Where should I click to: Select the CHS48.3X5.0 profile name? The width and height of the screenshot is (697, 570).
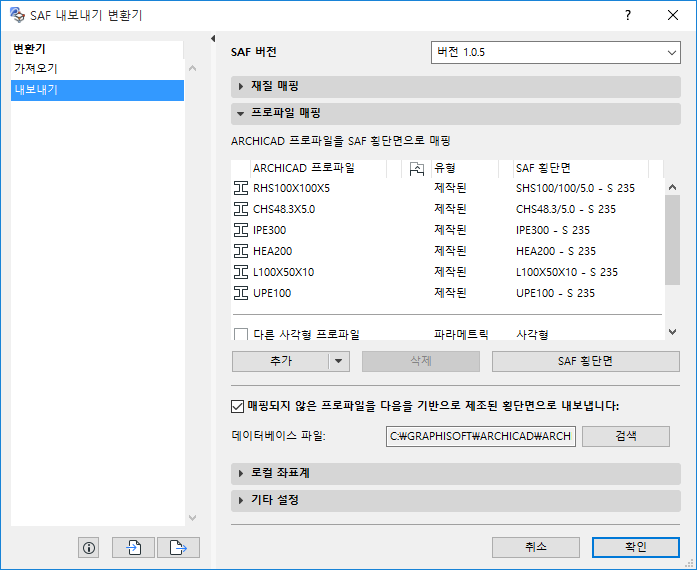point(284,209)
